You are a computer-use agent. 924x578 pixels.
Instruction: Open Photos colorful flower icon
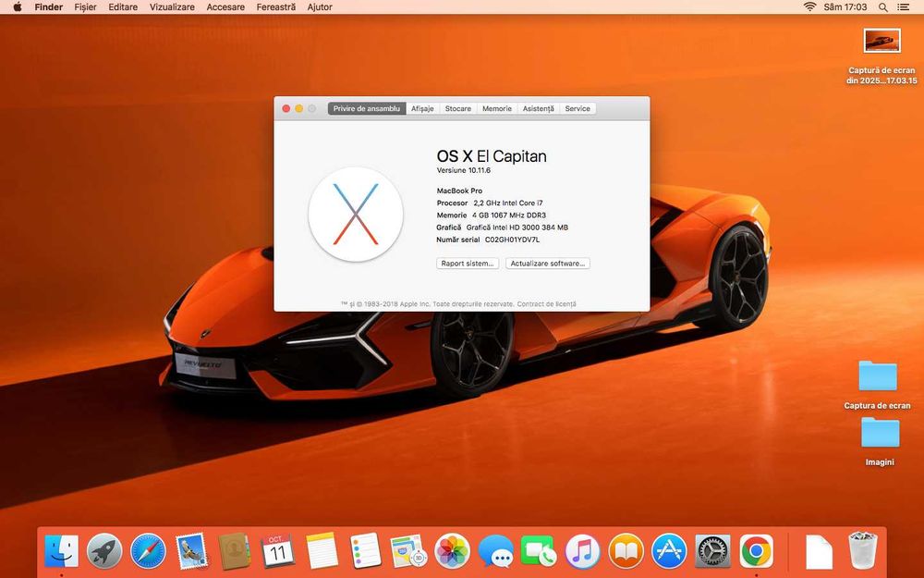pos(452,551)
